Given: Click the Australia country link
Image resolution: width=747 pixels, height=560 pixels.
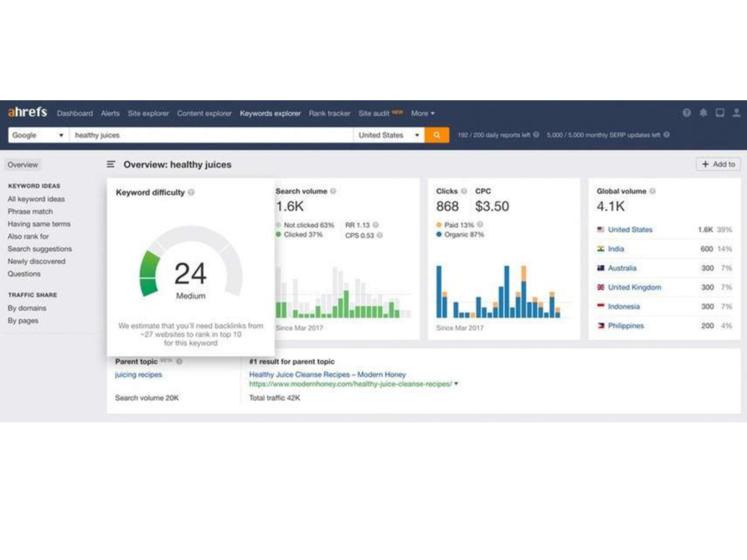Looking at the screenshot, I should tap(622, 268).
